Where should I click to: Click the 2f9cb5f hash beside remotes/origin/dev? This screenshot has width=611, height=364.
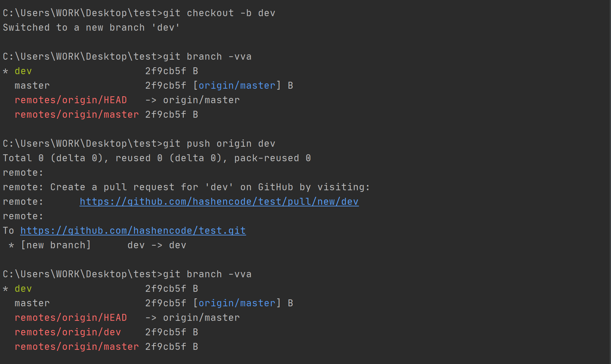tap(166, 332)
